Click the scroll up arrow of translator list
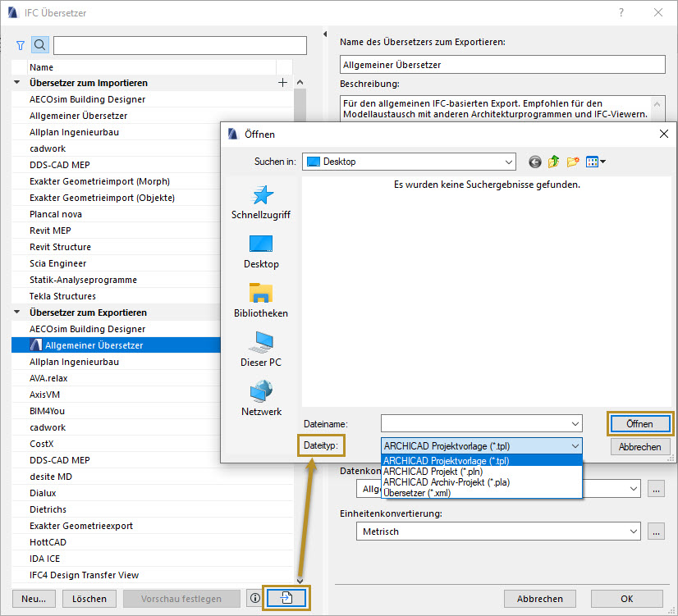 [x=300, y=82]
